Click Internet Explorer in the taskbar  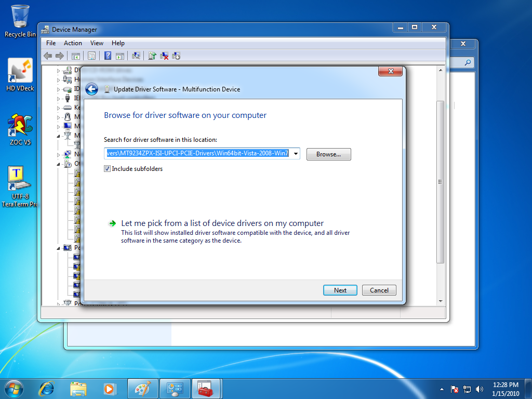(x=47, y=388)
